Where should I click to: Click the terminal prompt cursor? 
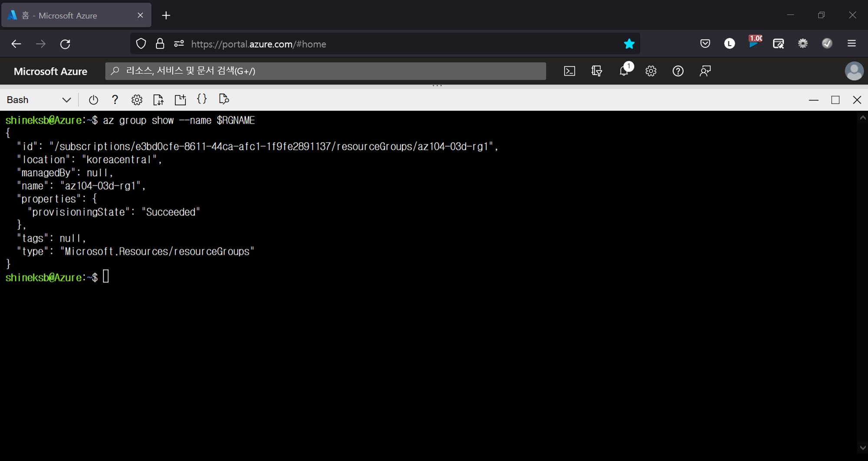(106, 277)
